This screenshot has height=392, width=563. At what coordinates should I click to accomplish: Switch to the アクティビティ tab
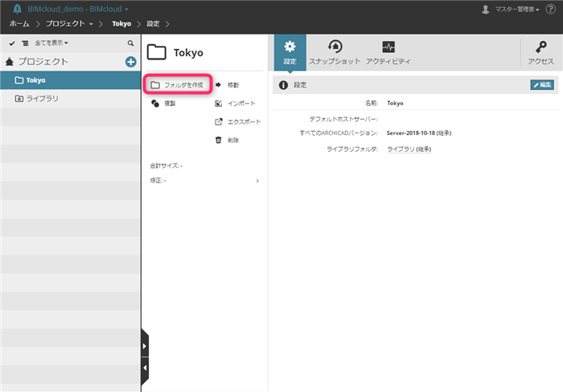pyautogui.click(x=388, y=52)
